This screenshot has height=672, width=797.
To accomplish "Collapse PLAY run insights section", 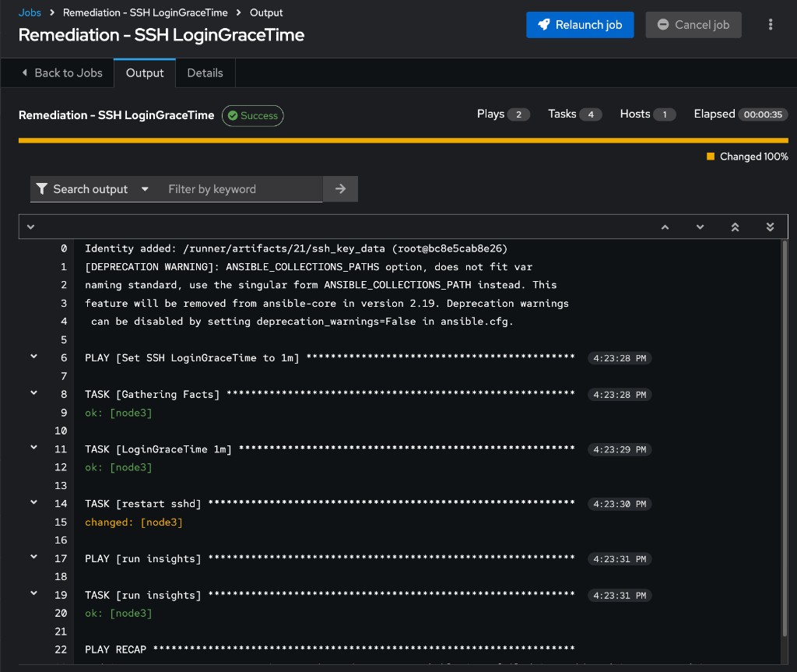I will 33,557.
